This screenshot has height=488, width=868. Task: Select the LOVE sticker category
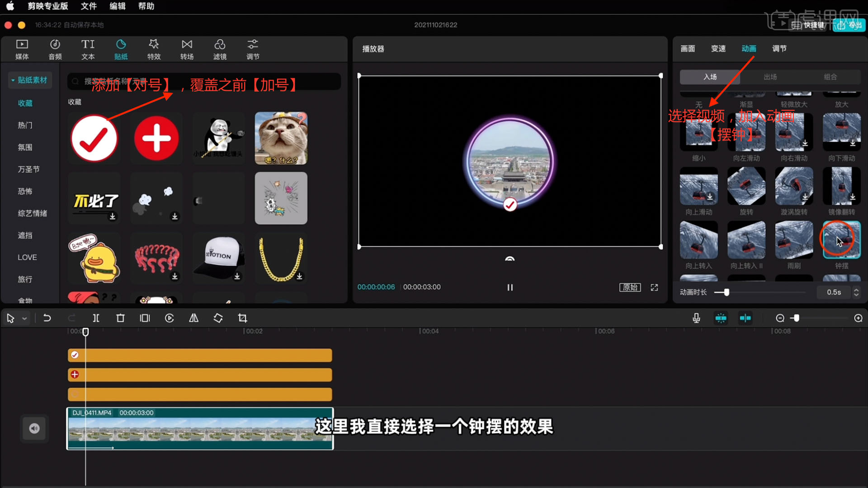(x=27, y=257)
